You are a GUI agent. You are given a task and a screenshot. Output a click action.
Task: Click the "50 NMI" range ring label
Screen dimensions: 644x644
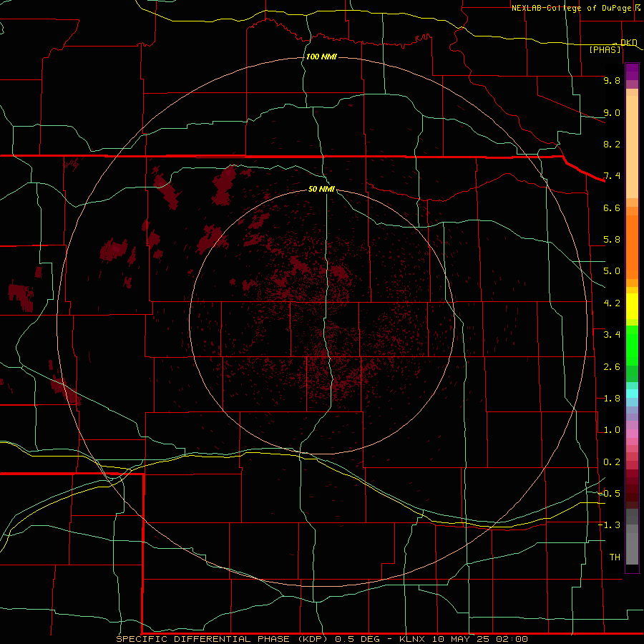321,189
